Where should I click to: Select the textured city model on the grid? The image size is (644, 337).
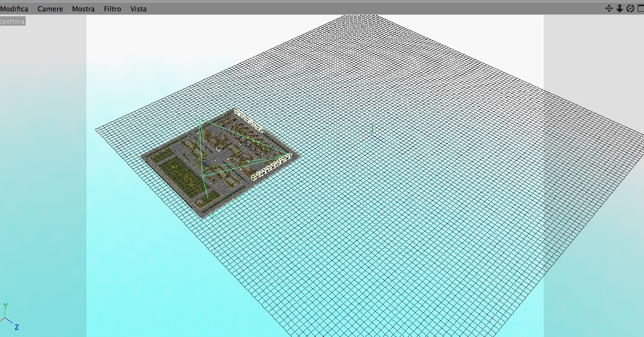220,162
